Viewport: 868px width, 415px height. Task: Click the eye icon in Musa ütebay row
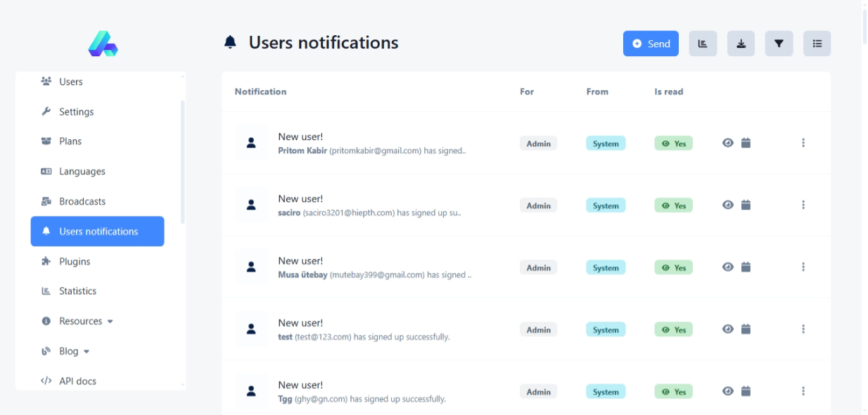tap(728, 267)
